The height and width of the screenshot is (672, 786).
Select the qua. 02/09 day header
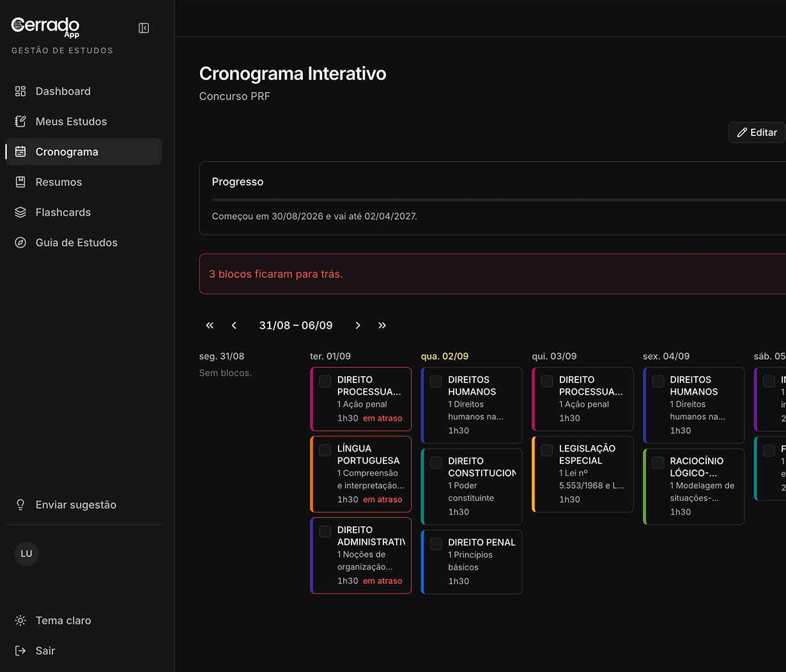point(445,356)
